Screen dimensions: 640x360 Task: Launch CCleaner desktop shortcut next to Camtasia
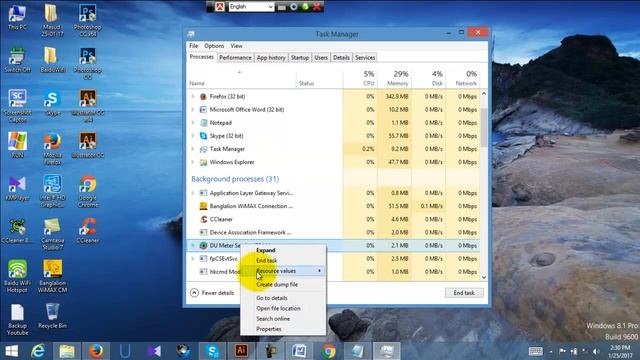click(88, 231)
